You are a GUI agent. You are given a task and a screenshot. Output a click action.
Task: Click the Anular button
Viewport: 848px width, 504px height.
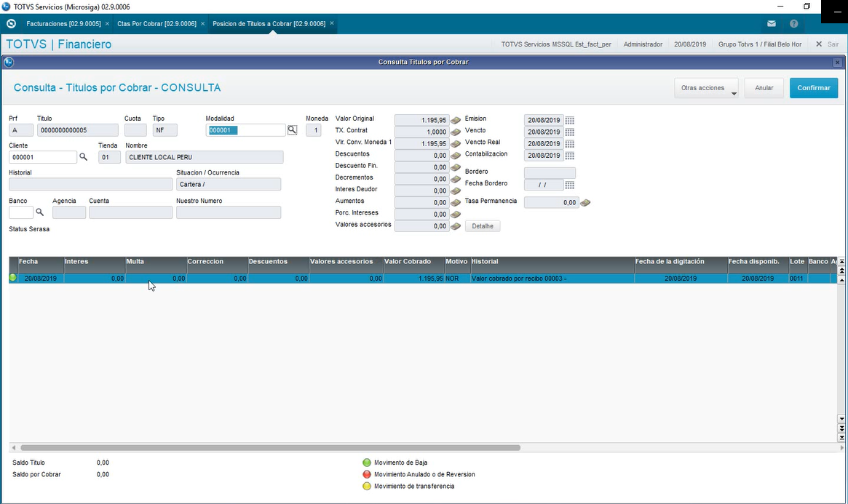click(x=764, y=88)
